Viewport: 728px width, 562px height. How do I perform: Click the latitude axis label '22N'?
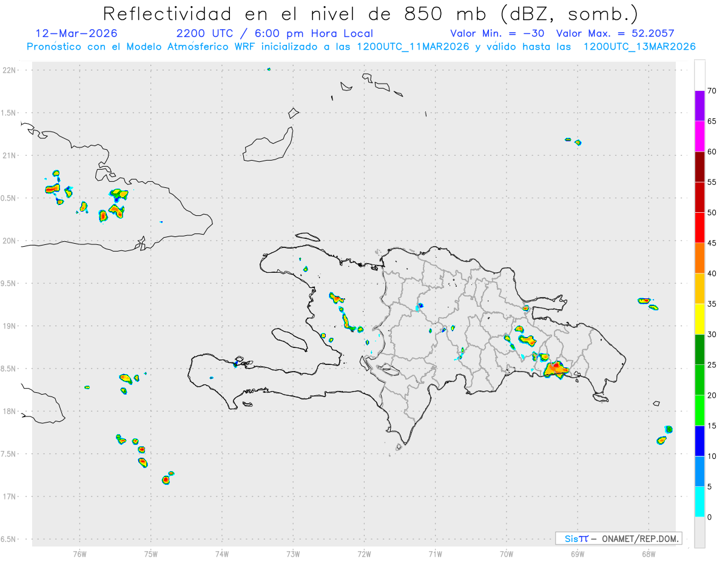(10, 70)
